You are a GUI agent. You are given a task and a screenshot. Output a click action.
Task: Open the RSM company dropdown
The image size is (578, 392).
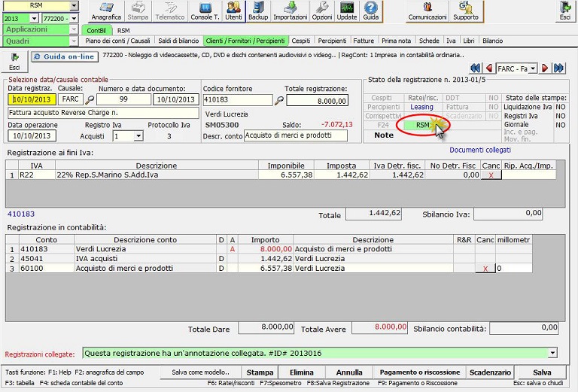pyautogui.click(x=74, y=5)
